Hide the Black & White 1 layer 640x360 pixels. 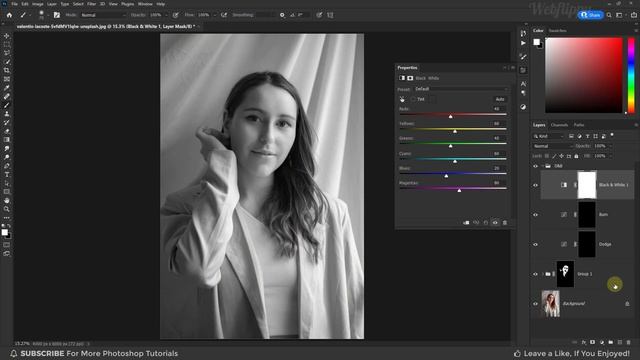click(536, 185)
